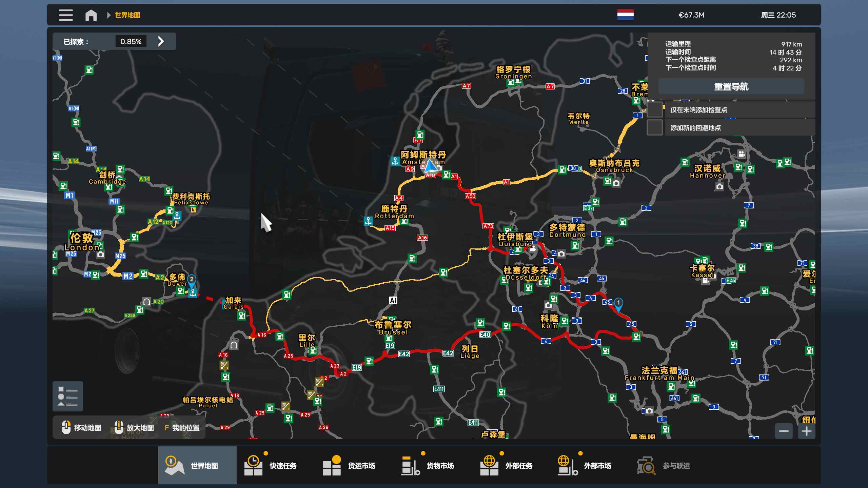Expand the 已探索 exploration panel arrow

pyautogui.click(x=161, y=41)
